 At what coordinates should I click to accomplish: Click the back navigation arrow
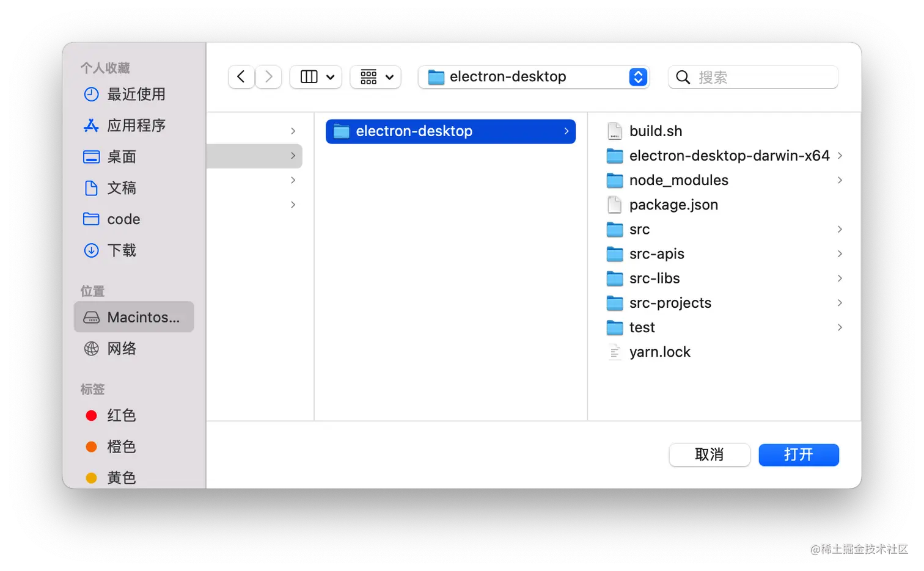pyautogui.click(x=241, y=76)
